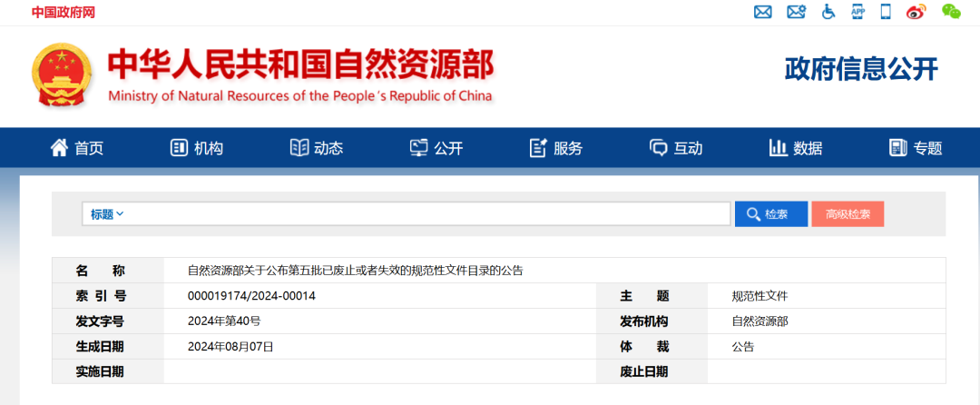The height and width of the screenshot is (405, 980).
Task: Open the mail settings envelope icon
Action: (x=796, y=12)
